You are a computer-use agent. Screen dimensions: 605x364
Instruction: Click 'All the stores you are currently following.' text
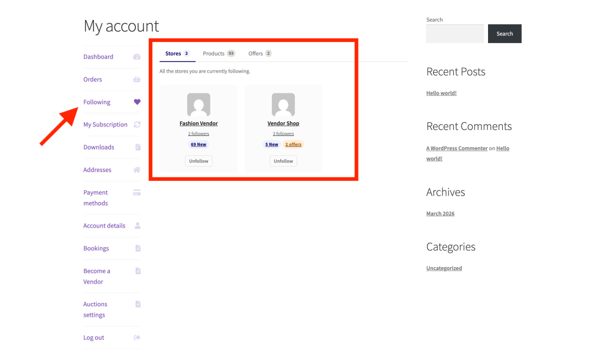pos(205,71)
